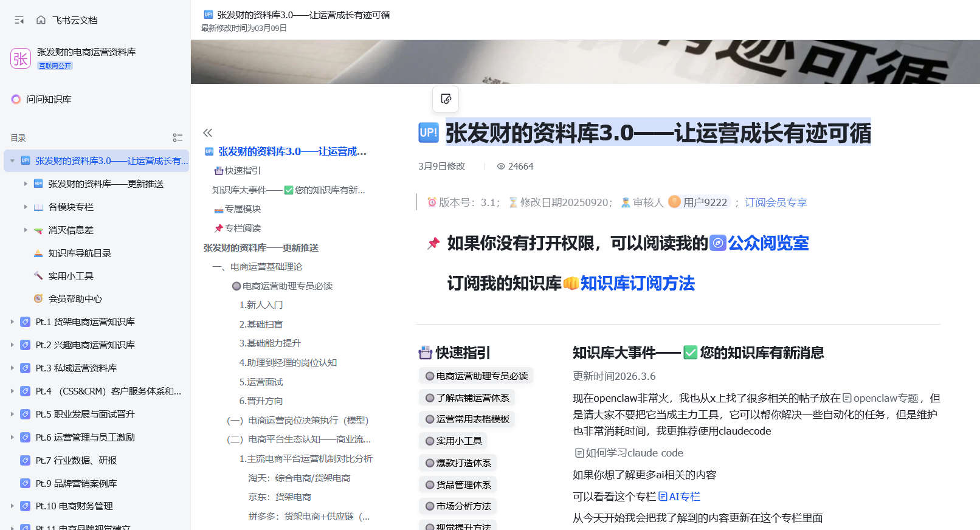This screenshot has width=980, height=530.
Task: Jump to outline 京东：货架电商
Action: (280, 497)
